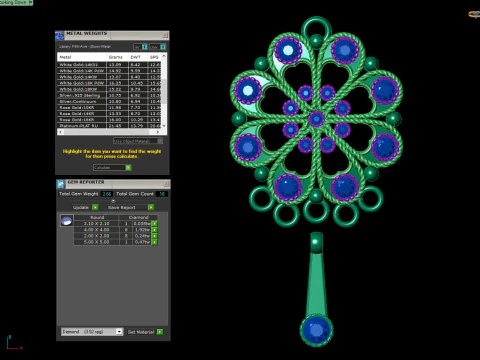
Task: Select the Platinum:PLAT RU row
Action: [x=109, y=125]
